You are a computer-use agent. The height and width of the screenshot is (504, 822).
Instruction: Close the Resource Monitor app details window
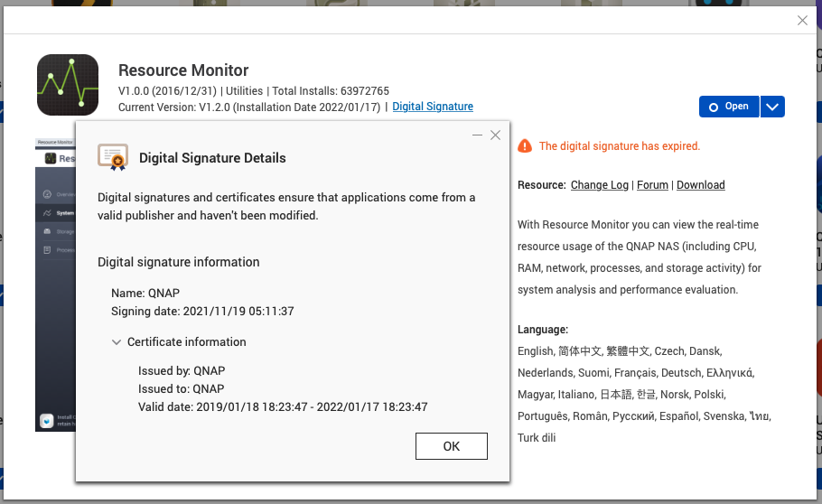[802, 20]
